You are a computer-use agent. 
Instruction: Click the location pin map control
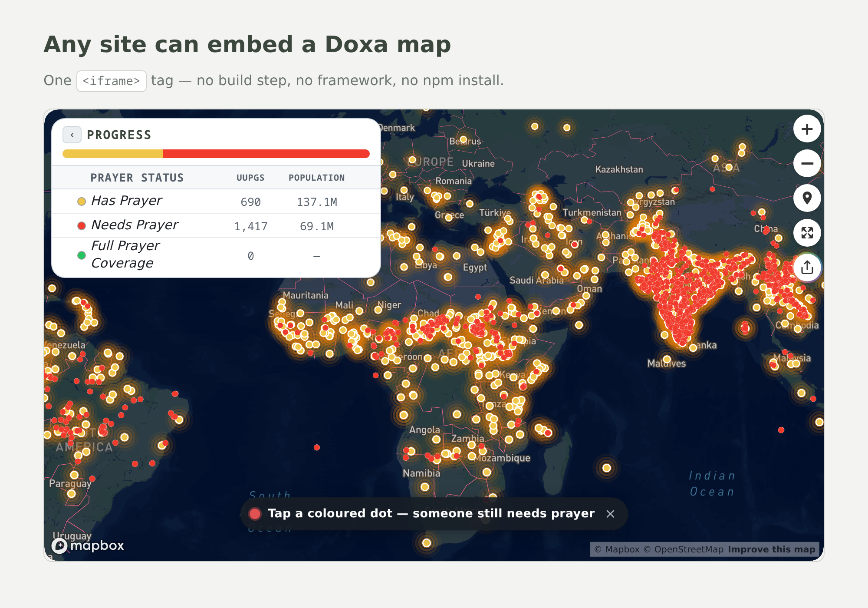click(x=807, y=198)
